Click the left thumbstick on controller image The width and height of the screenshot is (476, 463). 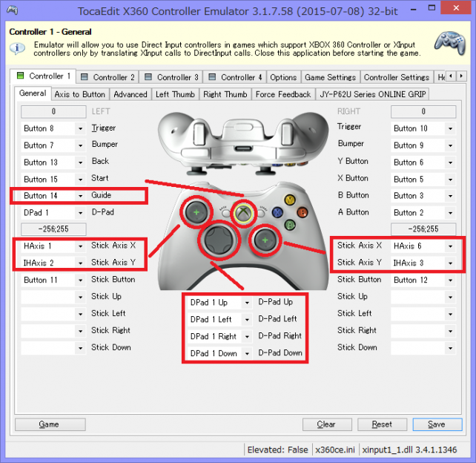point(196,212)
